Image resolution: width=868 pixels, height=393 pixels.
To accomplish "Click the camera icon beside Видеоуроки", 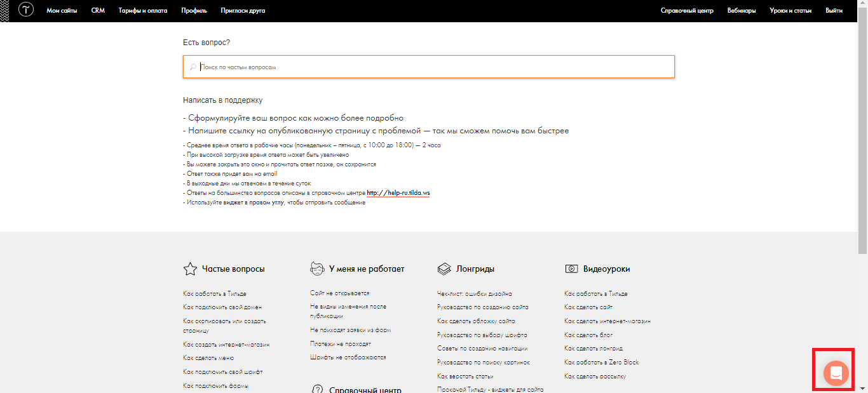I will point(571,269).
